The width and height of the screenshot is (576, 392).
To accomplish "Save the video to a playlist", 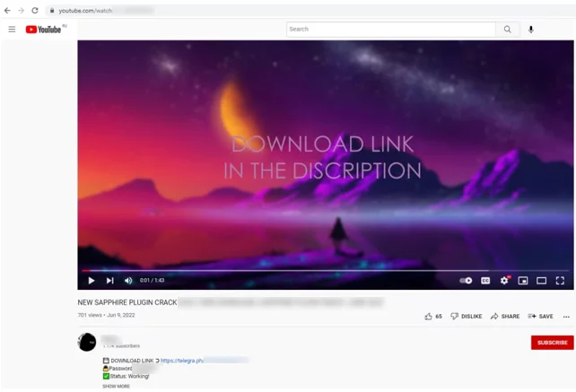I will (x=541, y=317).
